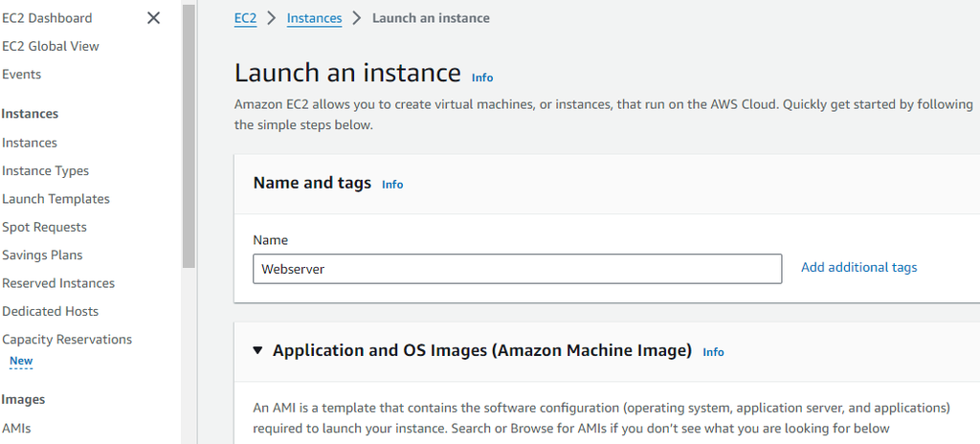
Task: Open Info link beside Amazon Machine Image heading
Action: [x=713, y=352]
